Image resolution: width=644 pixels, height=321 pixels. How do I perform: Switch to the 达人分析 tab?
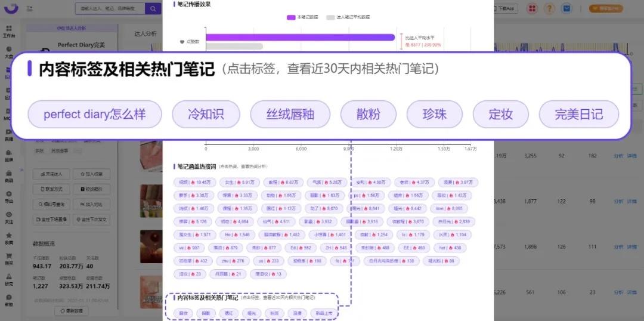(146, 33)
